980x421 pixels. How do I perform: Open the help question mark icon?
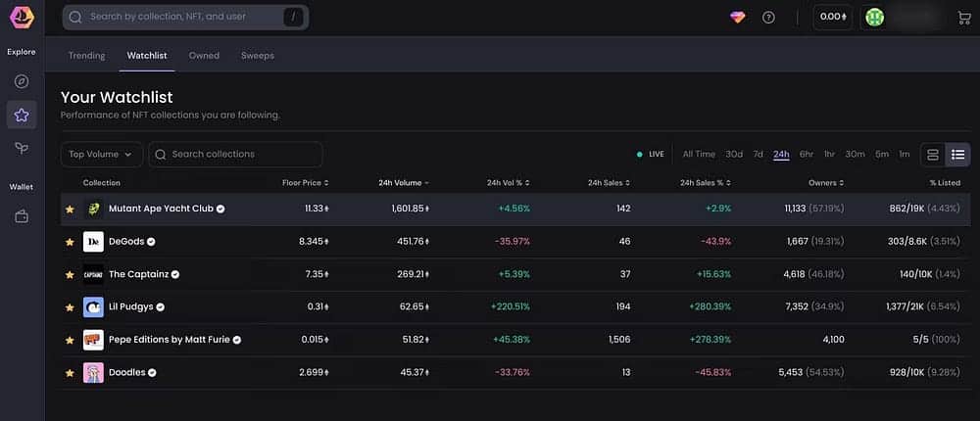click(768, 17)
